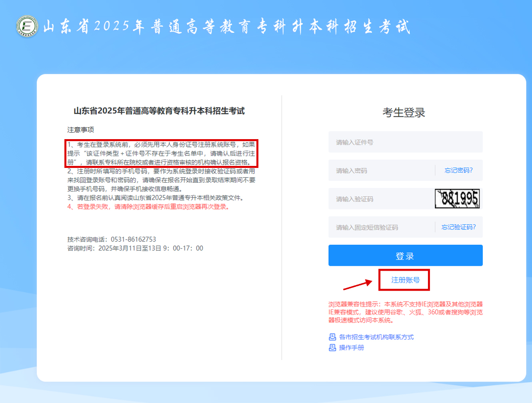The image size is (532, 403).
Task: Open 各市招生考试机构联系方式 link text
Action: [376, 337]
